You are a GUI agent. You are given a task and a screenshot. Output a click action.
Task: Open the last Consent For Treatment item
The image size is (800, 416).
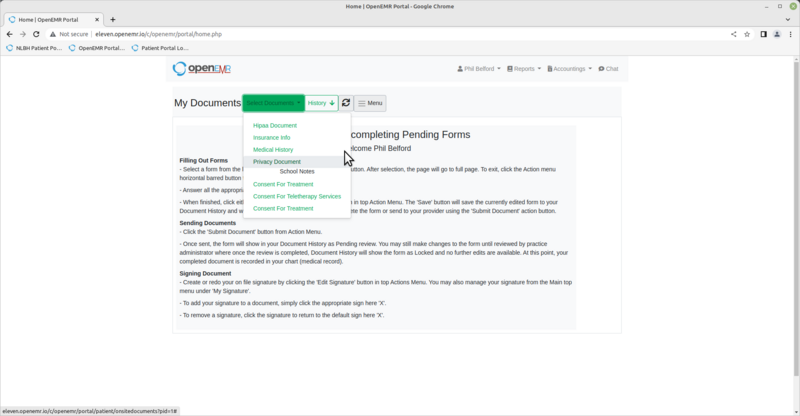tap(283, 208)
